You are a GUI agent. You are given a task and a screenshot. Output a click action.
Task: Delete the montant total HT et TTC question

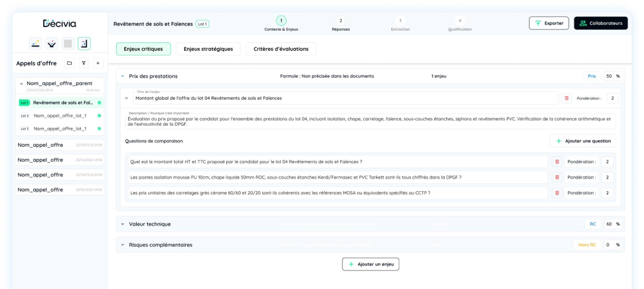tap(557, 162)
